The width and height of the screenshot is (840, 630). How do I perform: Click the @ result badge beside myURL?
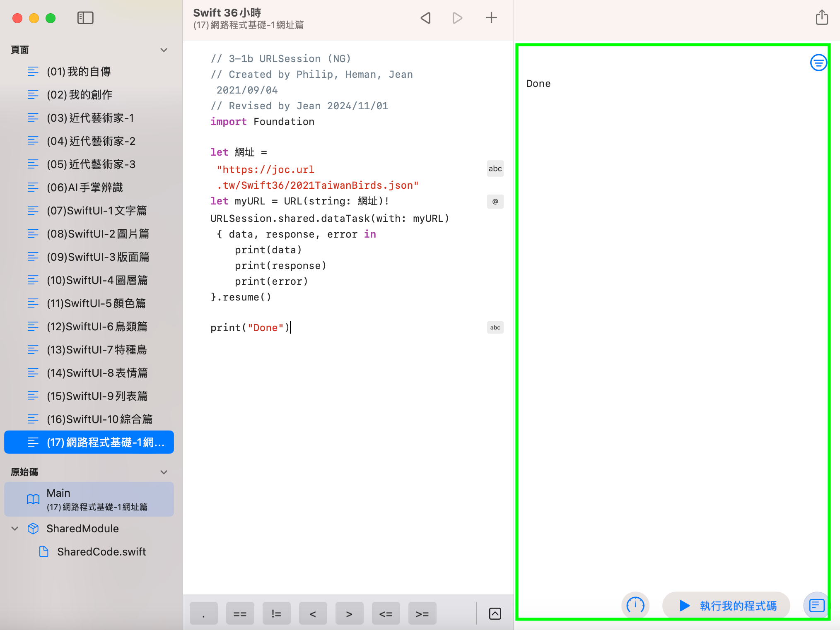click(x=495, y=202)
